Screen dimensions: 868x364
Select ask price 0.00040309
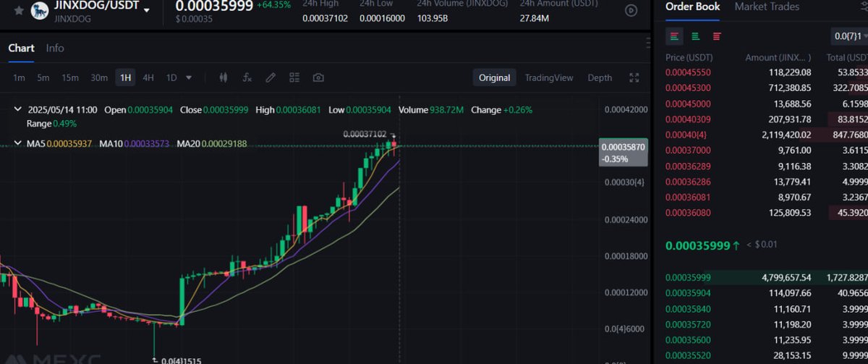tap(688, 119)
